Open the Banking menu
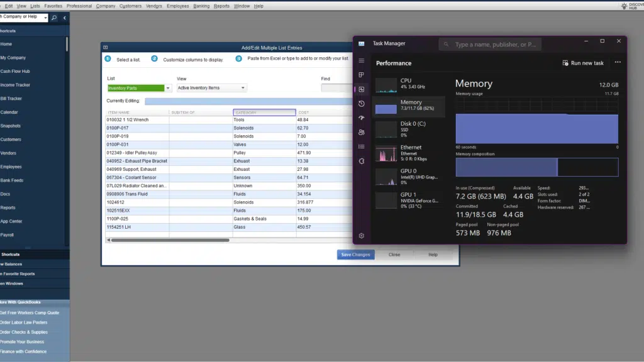The width and height of the screenshot is (644, 362). tap(201, 6)
